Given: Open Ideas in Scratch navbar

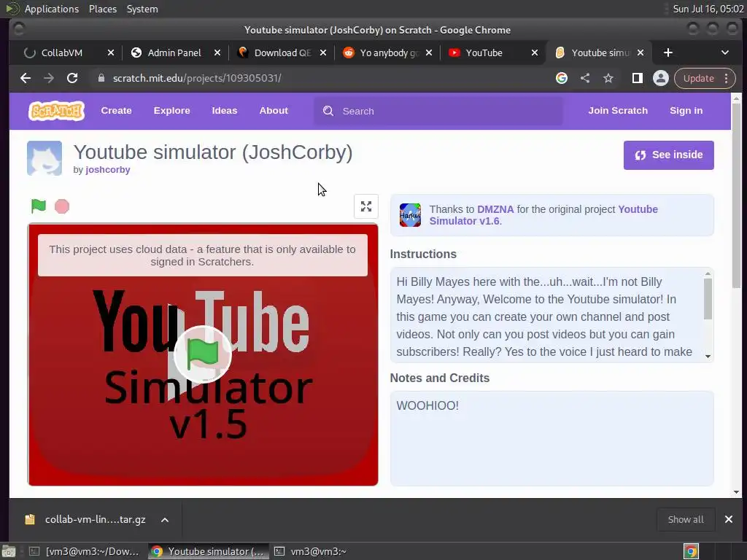Looking at the screenshot, I should pyautogui.click(x=225, y=111).
